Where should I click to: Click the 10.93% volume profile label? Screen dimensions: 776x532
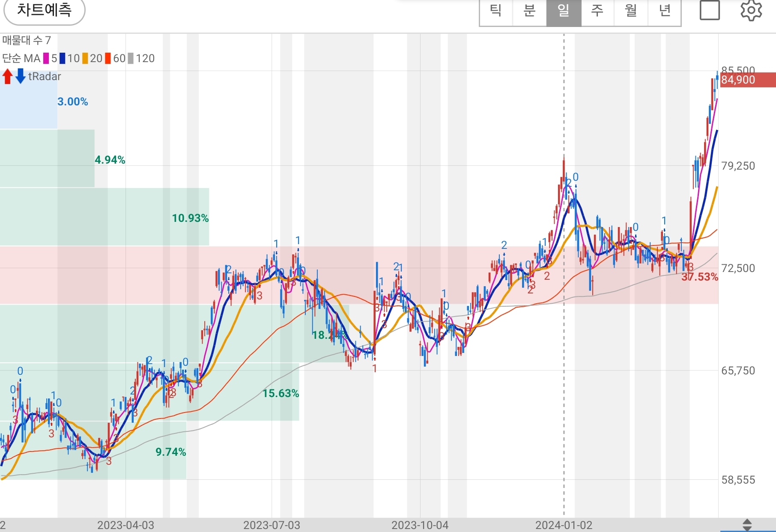(191, 218)
